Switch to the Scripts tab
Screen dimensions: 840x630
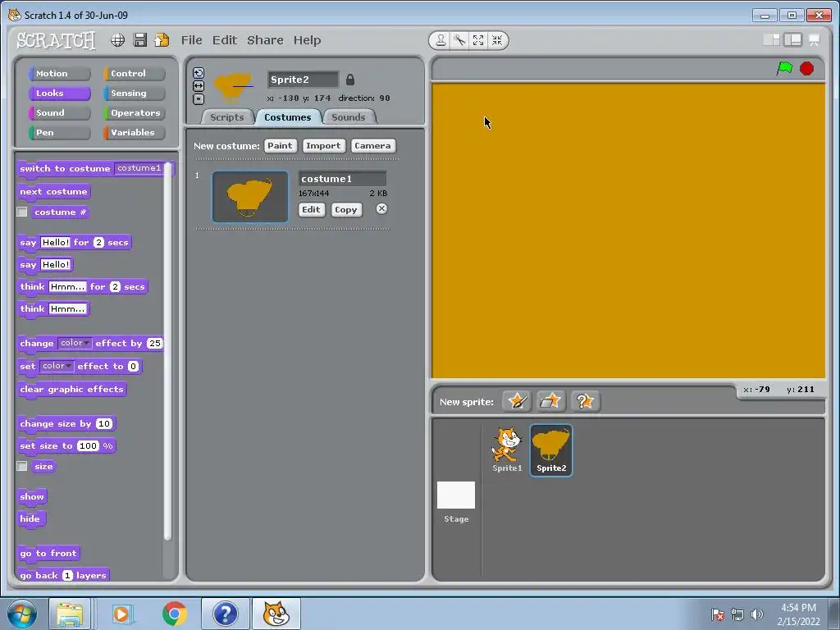(227, 117)
